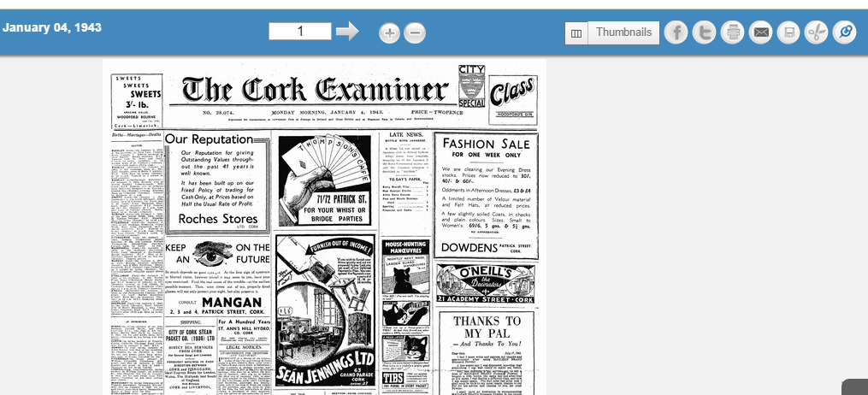Toggle the page layout grid icon
868x395 pixels.
576,33
